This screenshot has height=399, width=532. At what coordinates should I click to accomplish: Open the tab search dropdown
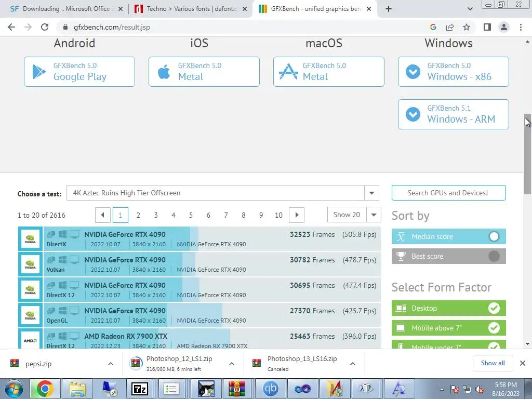click(x=470, y=9)
